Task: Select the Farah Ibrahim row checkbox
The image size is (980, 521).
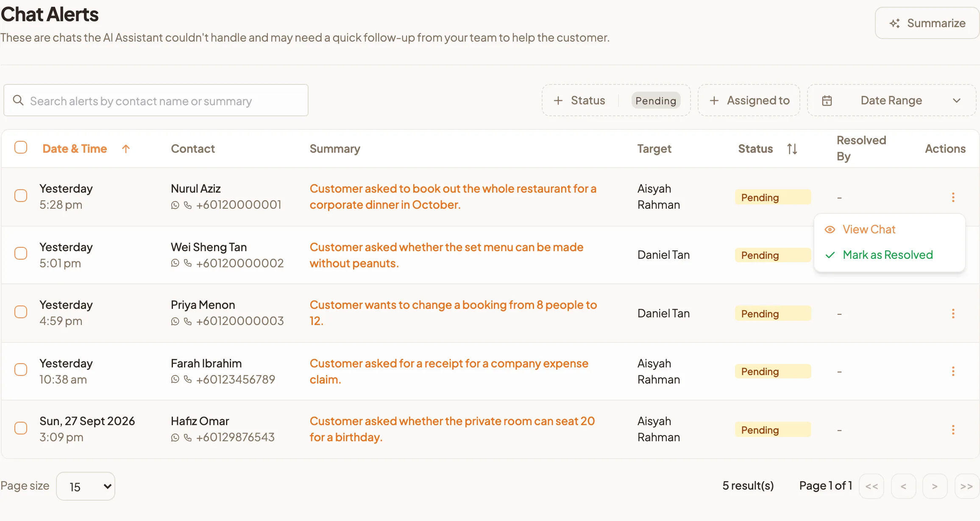Action: tap(21, 370)
